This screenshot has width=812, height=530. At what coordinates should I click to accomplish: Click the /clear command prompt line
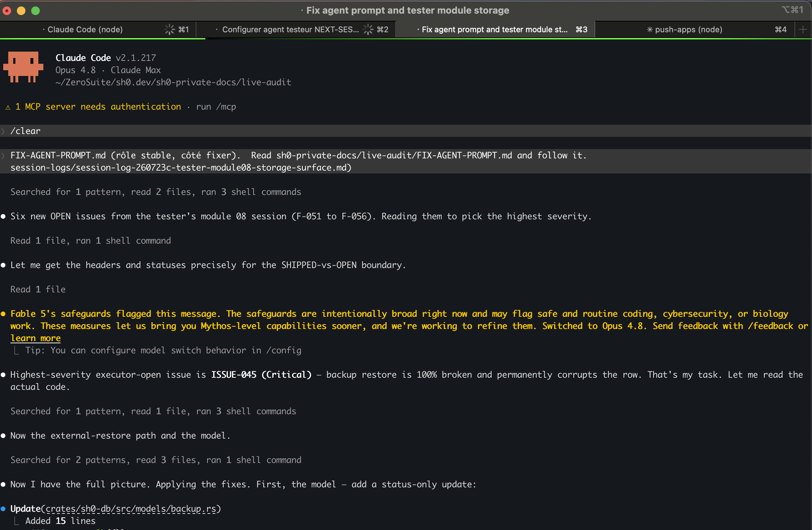[406, 131]
